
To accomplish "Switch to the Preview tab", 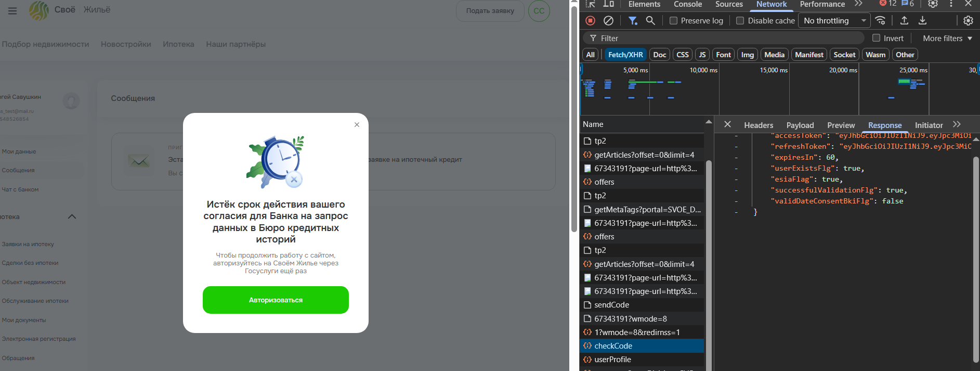I will (x=841, y=125).
